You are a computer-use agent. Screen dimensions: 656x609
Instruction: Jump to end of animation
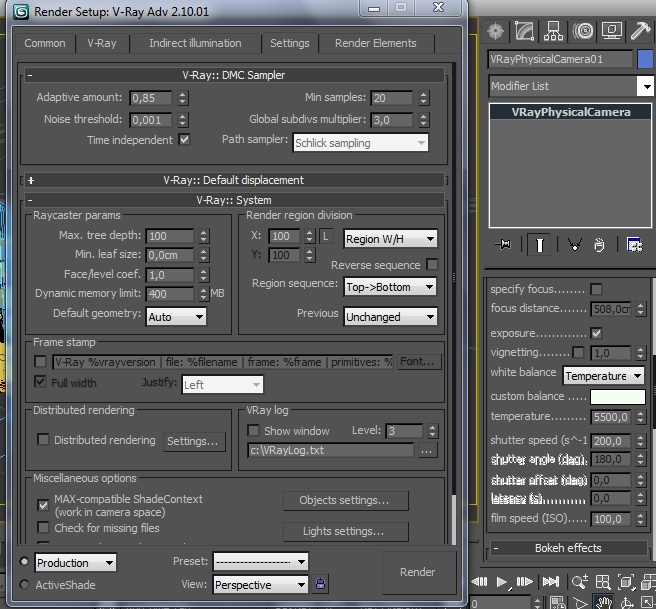tap(551, 581)
